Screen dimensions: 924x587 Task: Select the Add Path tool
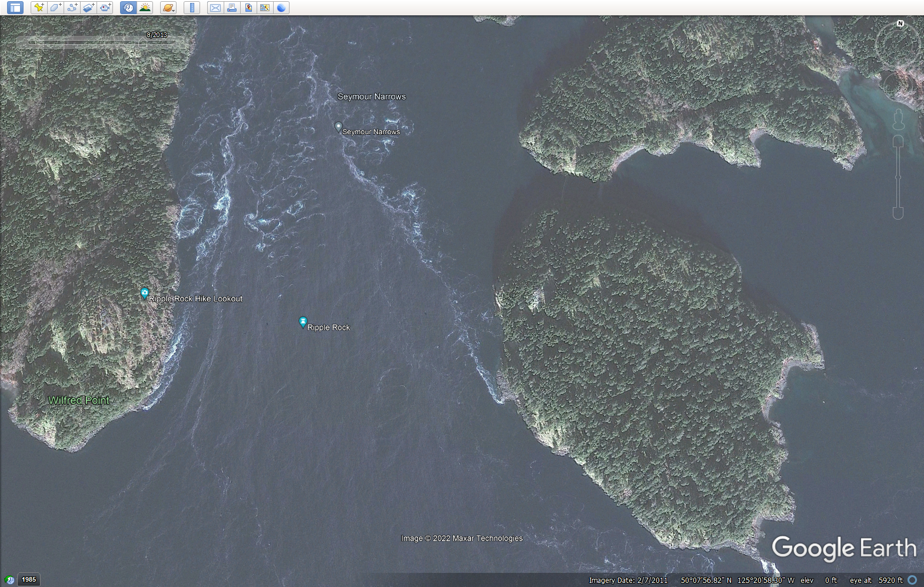[x=72, y=8]
